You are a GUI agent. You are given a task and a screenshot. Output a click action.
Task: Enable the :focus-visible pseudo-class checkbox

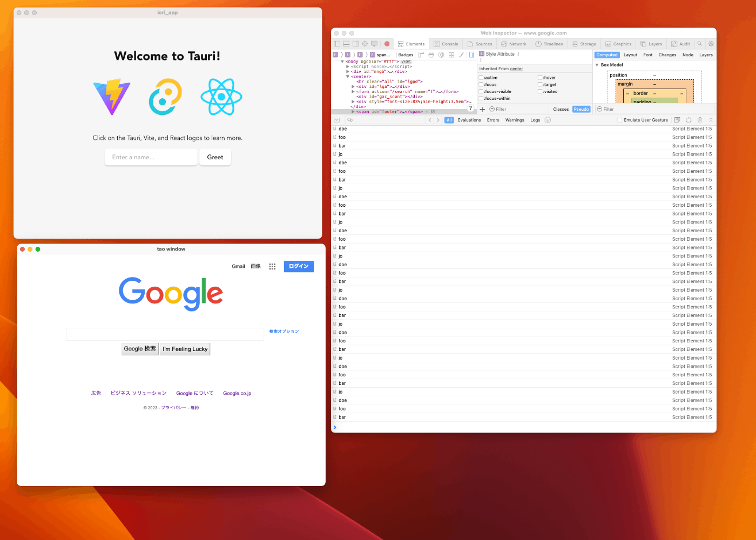point(481,92)
